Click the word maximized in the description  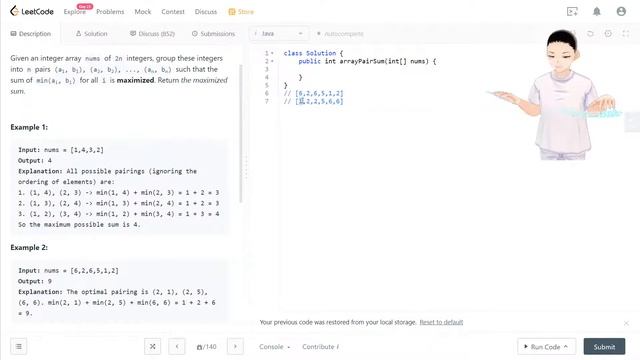(135, 80)
